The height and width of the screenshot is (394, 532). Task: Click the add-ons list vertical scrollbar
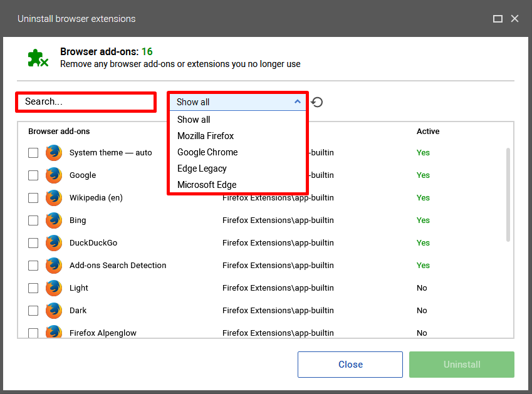(508, 195)
